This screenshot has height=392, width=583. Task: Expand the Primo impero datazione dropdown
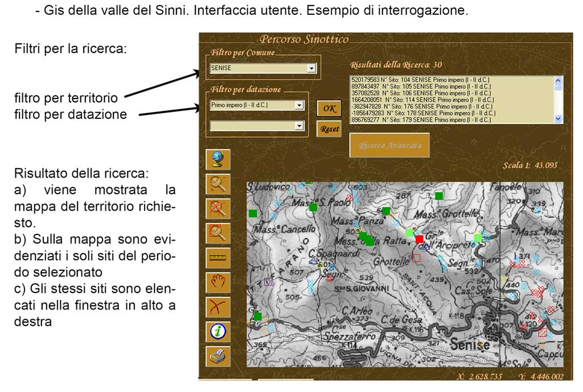(x=299, y=105)
